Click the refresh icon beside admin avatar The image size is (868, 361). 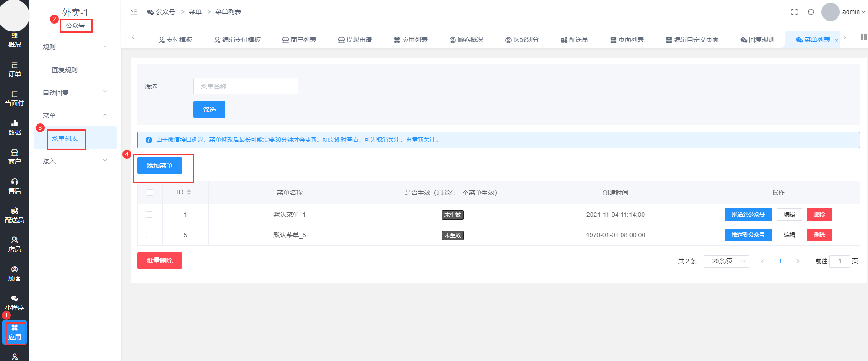[x=810, y=12]
